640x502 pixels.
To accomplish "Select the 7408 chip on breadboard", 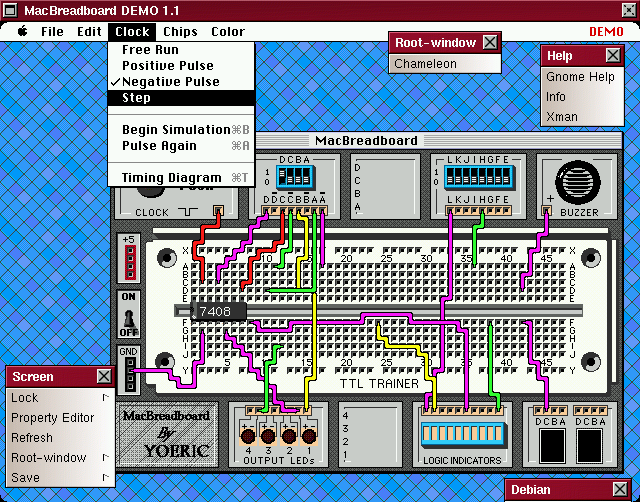I will tap(219, 311).
